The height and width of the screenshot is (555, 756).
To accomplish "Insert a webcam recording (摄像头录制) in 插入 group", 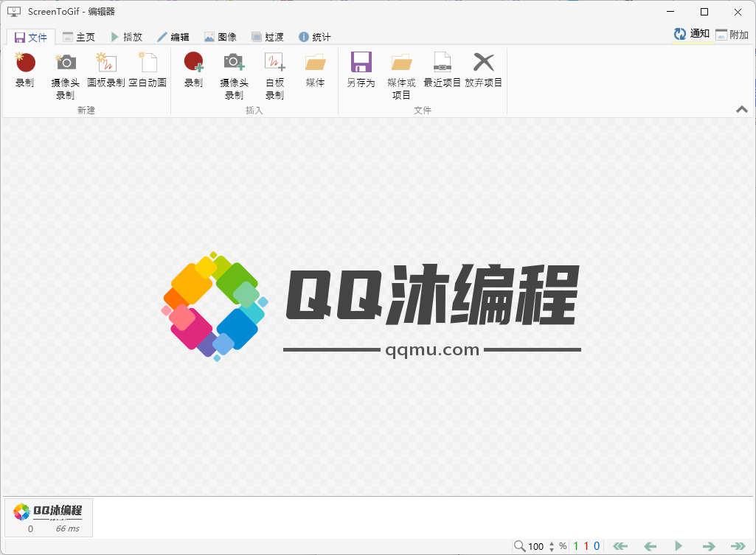I will coord(234,76).
